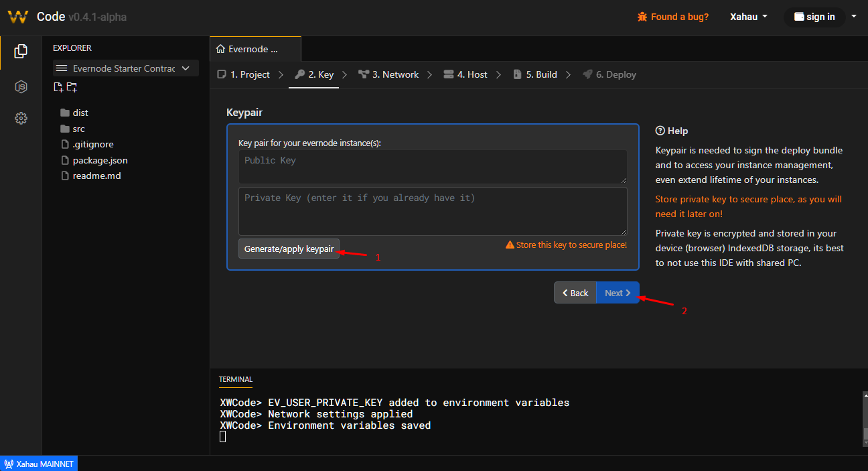Click the sign in button
The width and height of the screenshot is (868, 471).
click(814, 17)
